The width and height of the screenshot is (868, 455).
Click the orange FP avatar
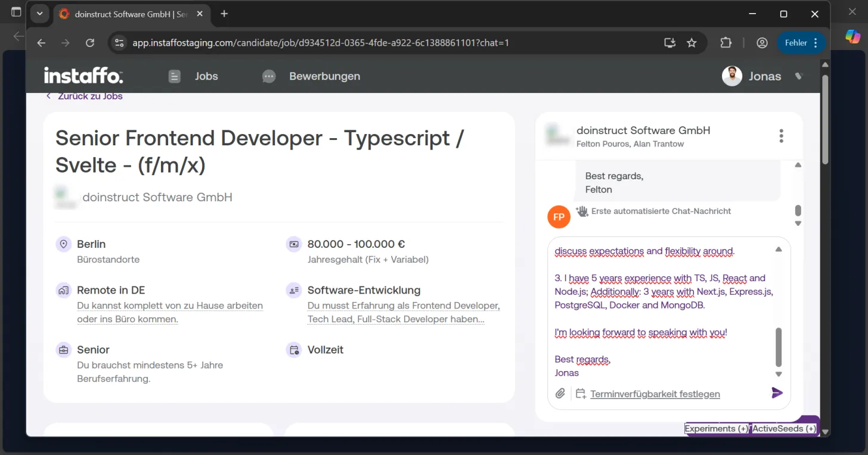coord(559,217)
